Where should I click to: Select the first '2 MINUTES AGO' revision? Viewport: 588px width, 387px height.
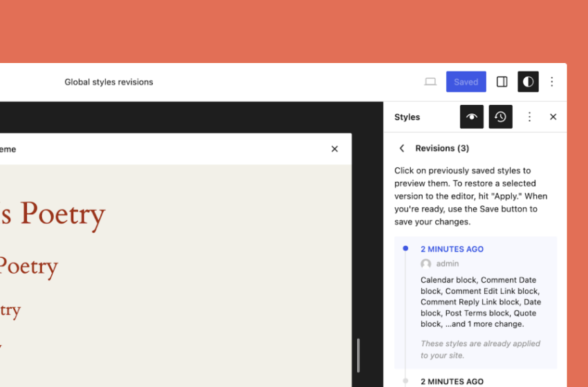pyautogui.click(x=452, y=249)
